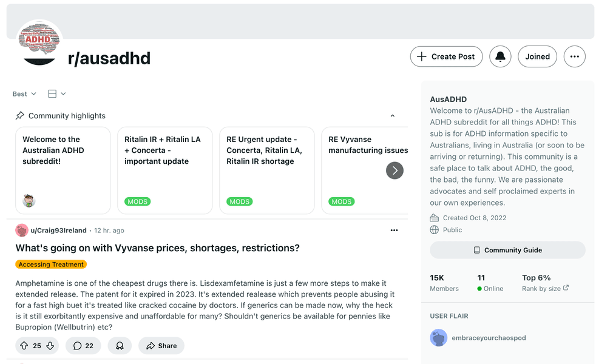Upvote the Vyvanse prices post
Viewport: 596px width, 364px height.
(x=24, y=346)
